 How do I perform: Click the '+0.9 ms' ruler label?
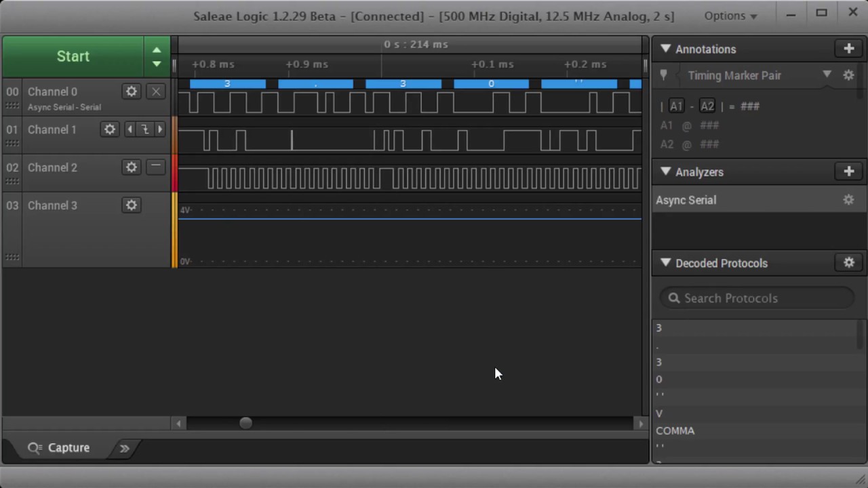tap(307, 64)
